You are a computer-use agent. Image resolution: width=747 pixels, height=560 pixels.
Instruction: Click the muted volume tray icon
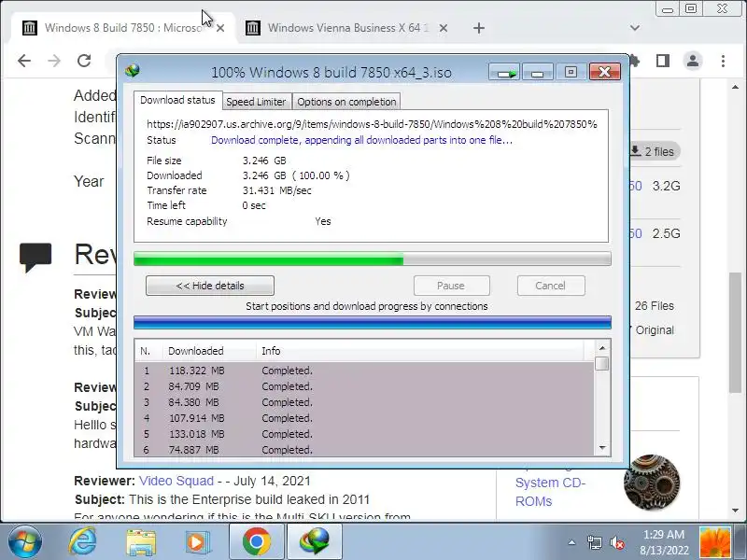click(x=617, y=542)
